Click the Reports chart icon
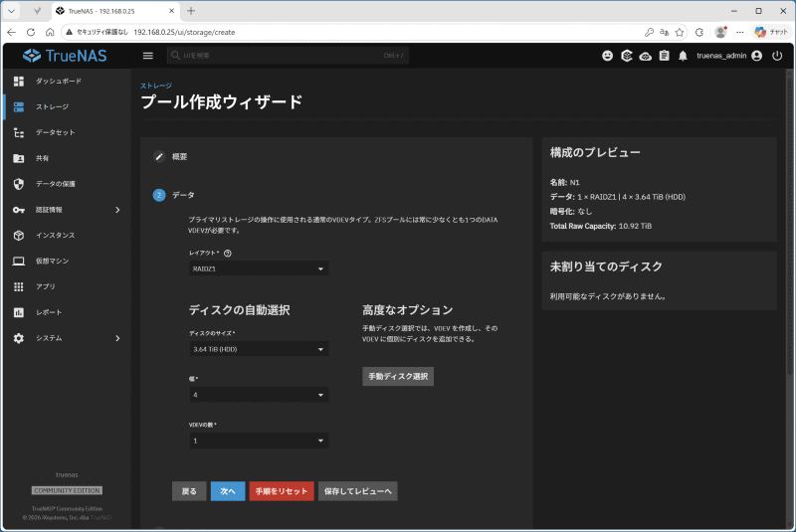 (x=19, y=312)
